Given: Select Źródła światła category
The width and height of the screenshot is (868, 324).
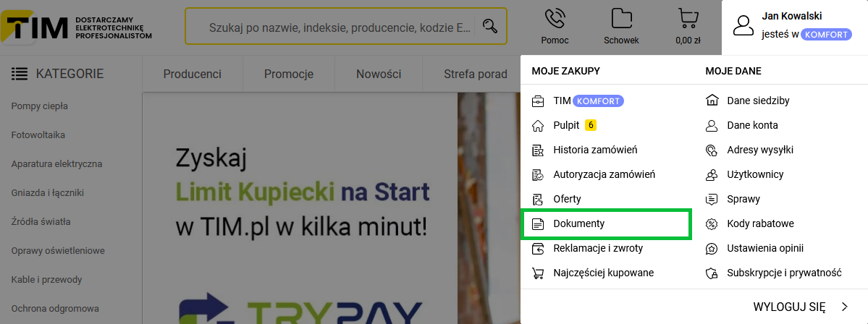Looking at the screenshot, I should click(x=41, y=222).
